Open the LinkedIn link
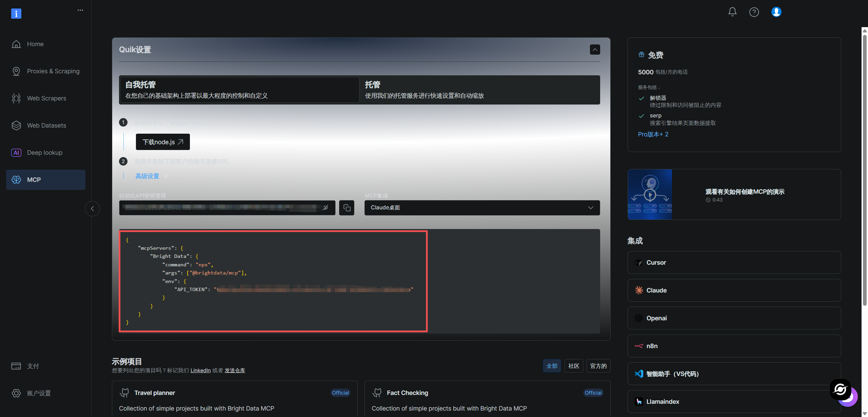The width and height of the screenshot is (868, 417). (200, 371)
